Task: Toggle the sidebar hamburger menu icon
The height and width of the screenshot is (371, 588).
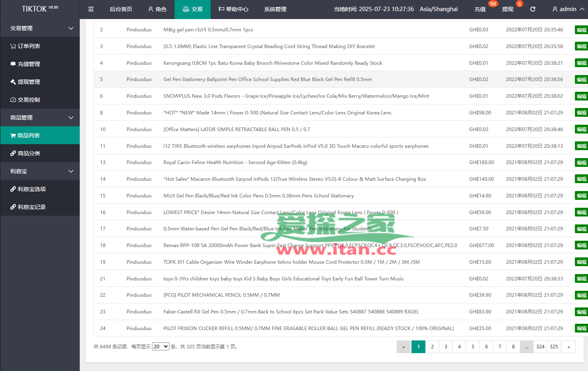Action: 91,9
